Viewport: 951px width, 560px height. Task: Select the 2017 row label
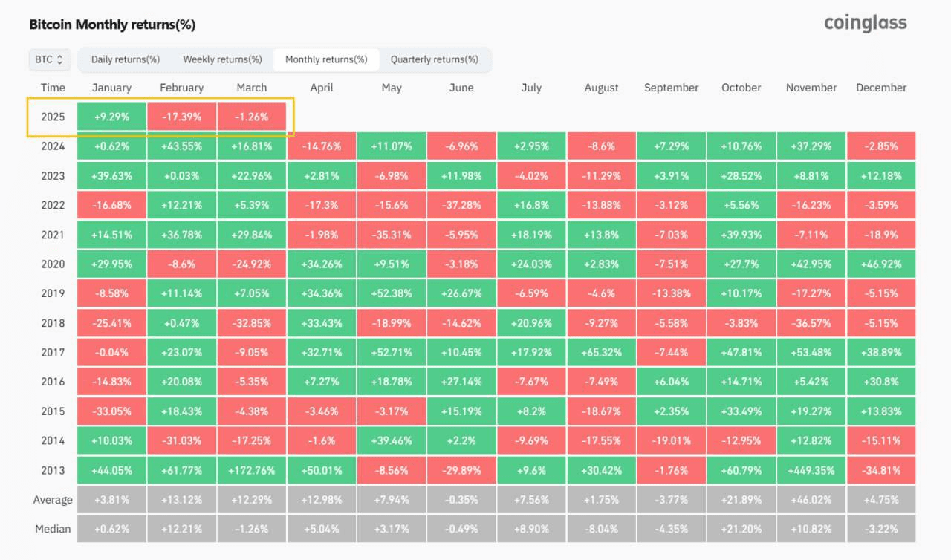point(53,352)
